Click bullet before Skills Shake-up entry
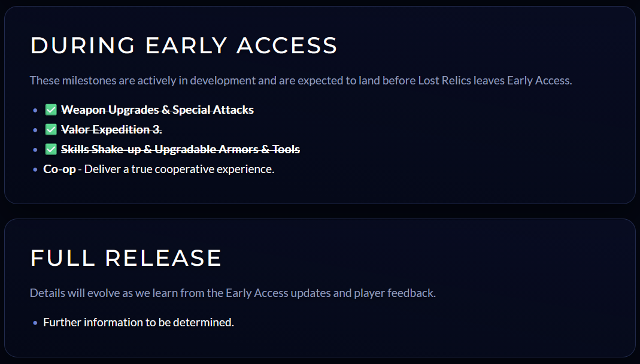640x364 pixels. [35, 150]
